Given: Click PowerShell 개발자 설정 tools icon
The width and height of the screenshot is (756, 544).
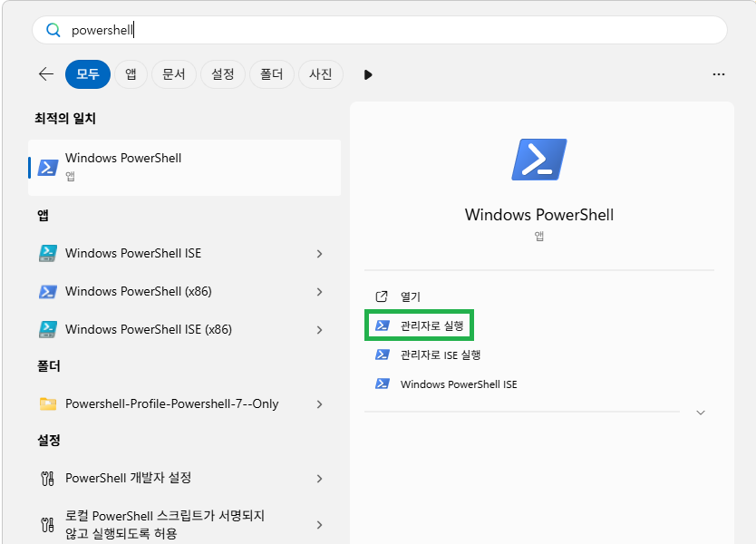Looking at the screenshot, I should pyautogui.click(x=47, y=478).
